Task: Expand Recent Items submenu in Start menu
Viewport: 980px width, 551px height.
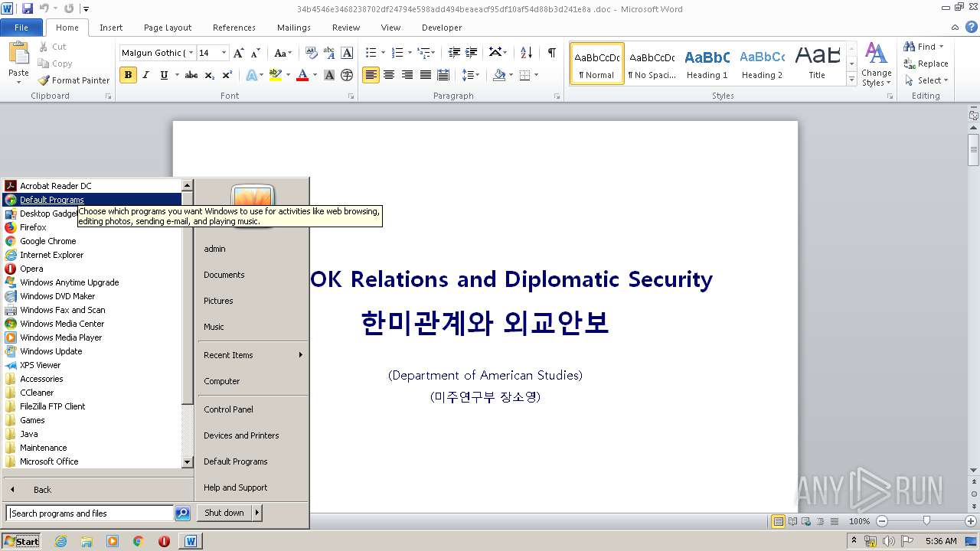Action: 253,355
